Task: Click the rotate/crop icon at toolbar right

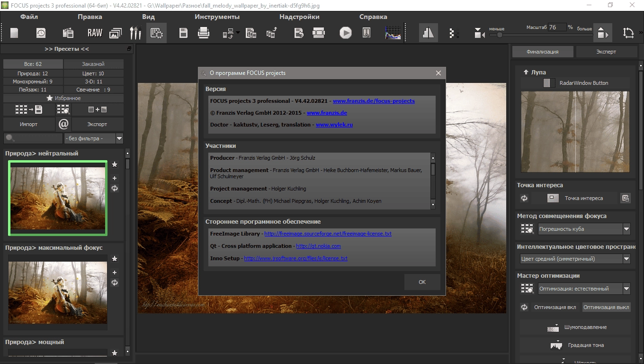Action: [628, 33]
